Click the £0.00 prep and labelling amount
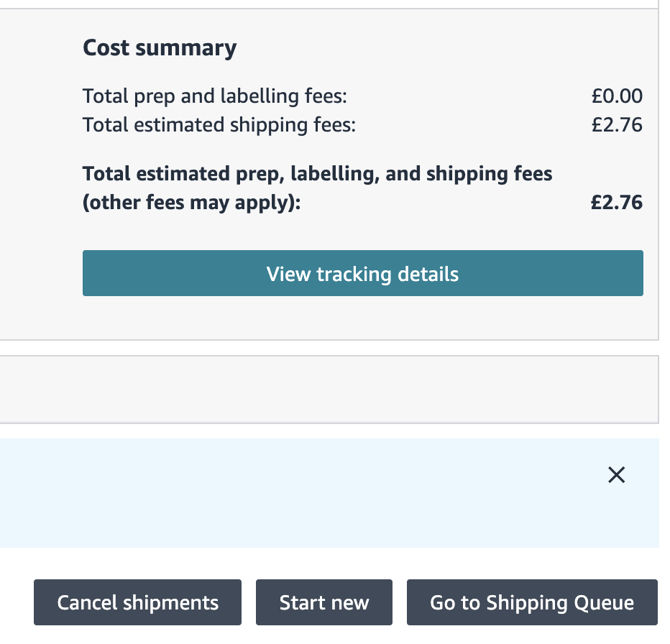The width and height of the screenshot is (670, 644). tap(617, 96)
